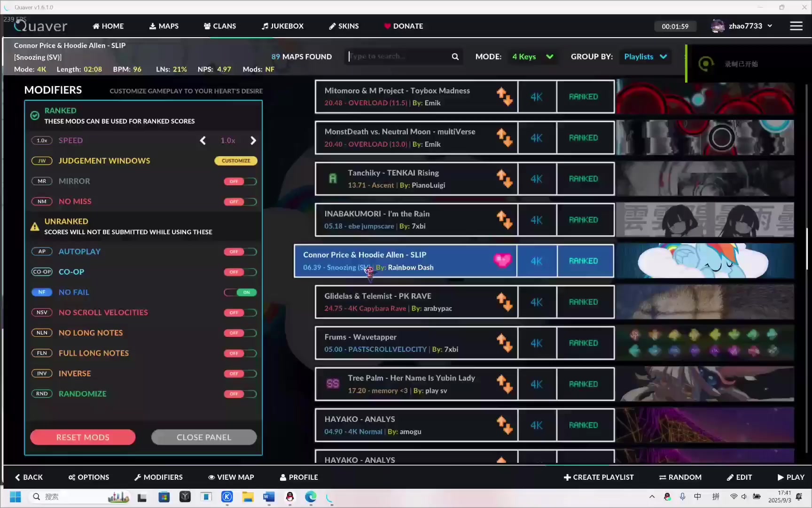Click the zhao7733 profile avatar

pos(718,26)
